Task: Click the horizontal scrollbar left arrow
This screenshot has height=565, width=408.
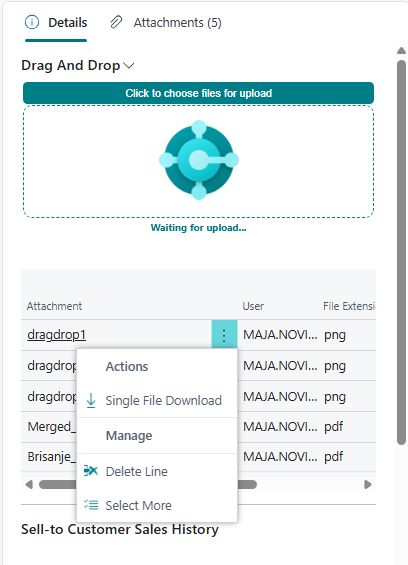Action: 29,484
